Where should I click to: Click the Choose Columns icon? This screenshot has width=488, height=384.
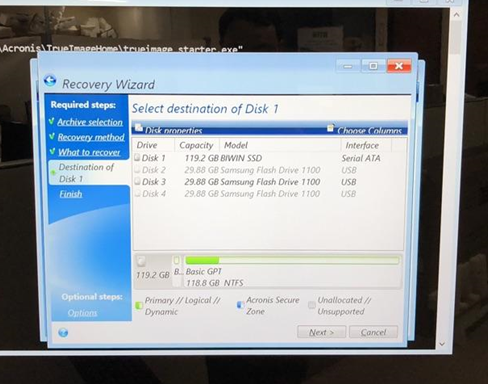click(x=330, y=127)
